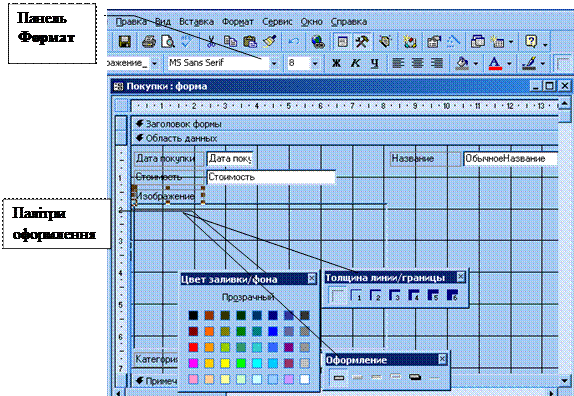Image resolution: width=574 pixels, height=396 pixels.
Task: Click the Copy icon in the toolbar
Action: (230, 42)
